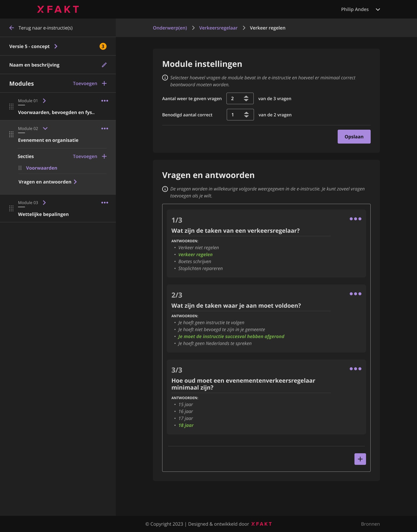
Task: Expand Versie 5 - concept chevron
Action: pyautogui.click(x=56, y=46)
